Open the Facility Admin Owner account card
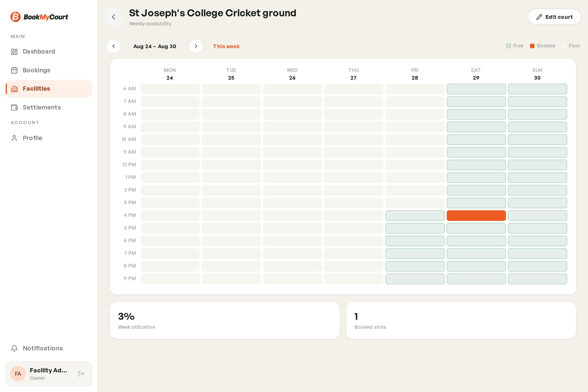The height and width of the screenshot is (392, 588). 49,373
